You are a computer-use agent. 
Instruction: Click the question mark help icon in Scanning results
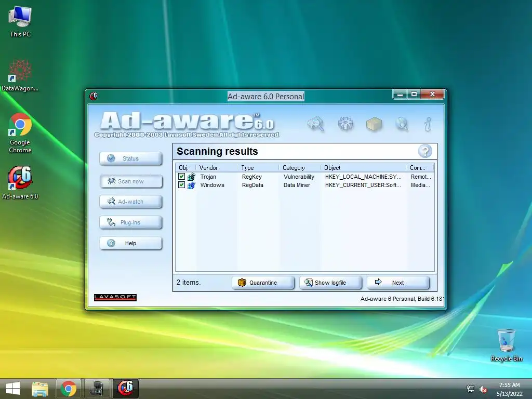(x=425, y=151)
